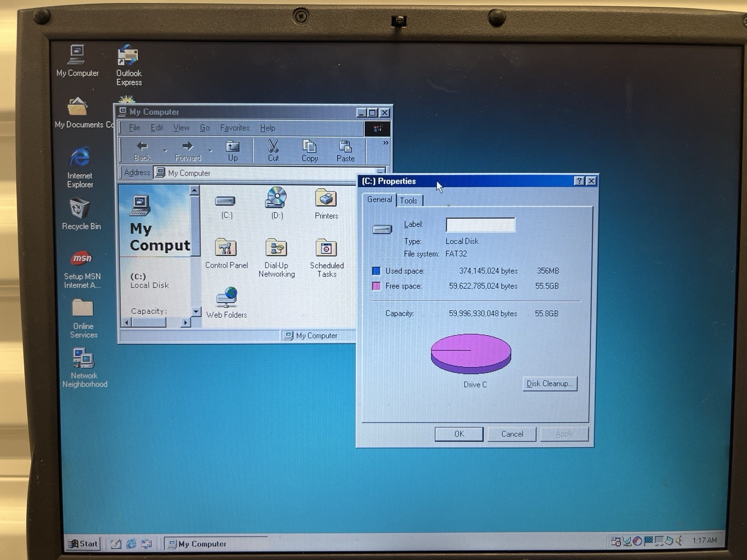
Task: Click the question mark help button in Properties
Action: 579,181
